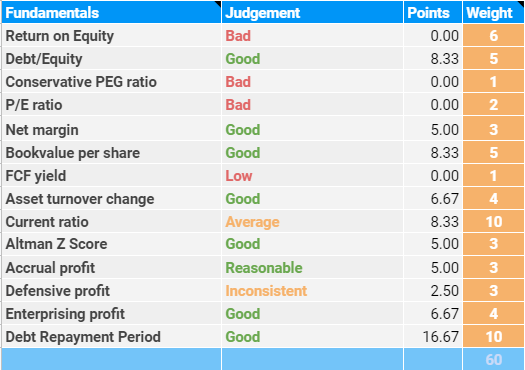Click the note indicator on Weight header
Viewport: 525px width, 370px height.
(521, 3)
